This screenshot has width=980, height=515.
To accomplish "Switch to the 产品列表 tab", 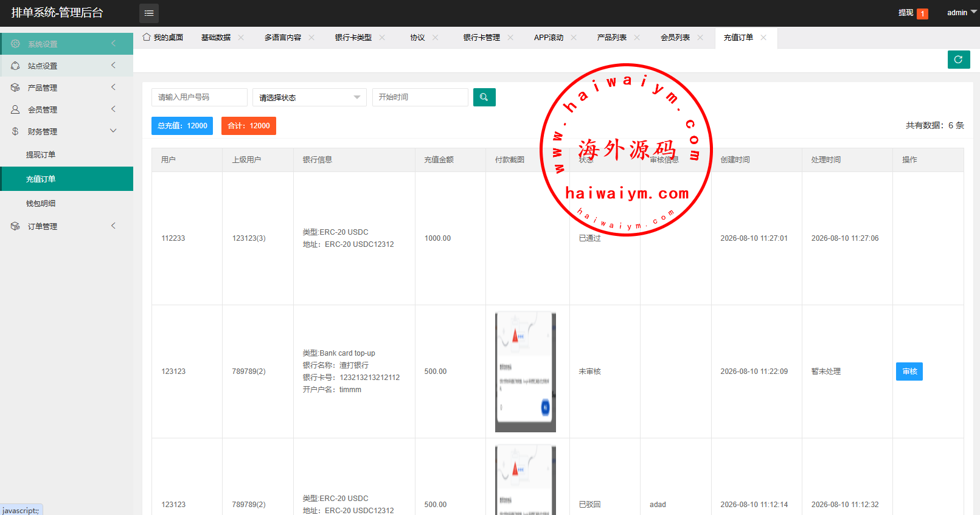I will coord(612,38).
